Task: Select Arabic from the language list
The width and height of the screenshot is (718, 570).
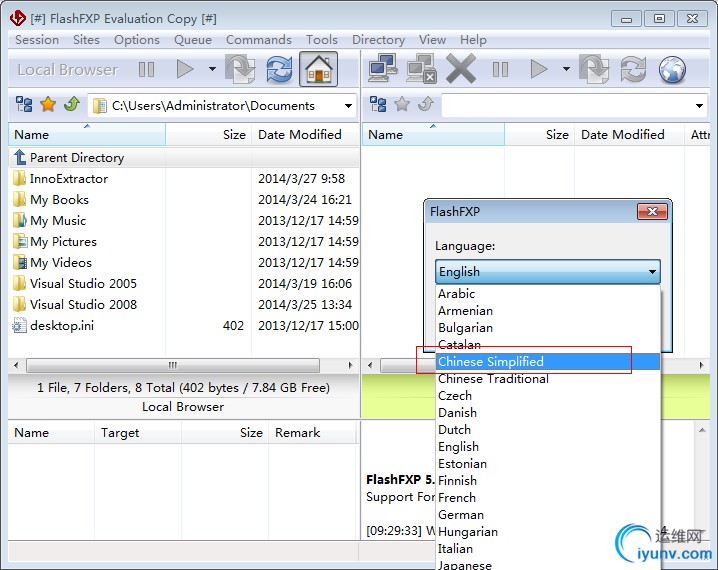Action: coord(548,293)
